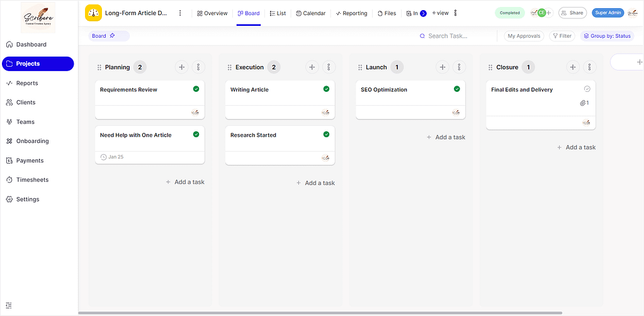Open Payments in the sidebar
The width and height of the screenshot is (644, 316).
point(25,161)
